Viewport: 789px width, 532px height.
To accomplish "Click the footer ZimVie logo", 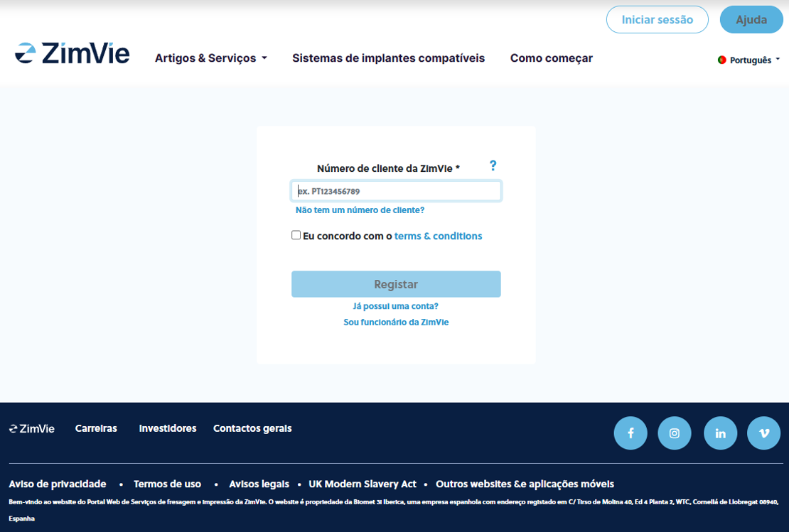I will click(32, 428).
